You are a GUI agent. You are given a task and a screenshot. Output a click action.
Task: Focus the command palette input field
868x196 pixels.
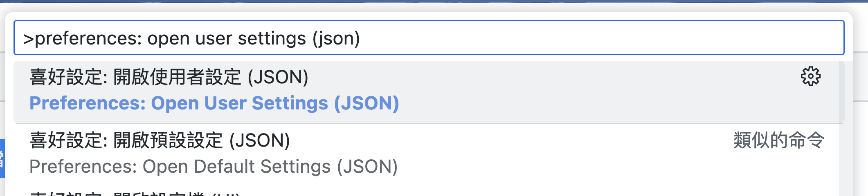(x=573, y=38)
